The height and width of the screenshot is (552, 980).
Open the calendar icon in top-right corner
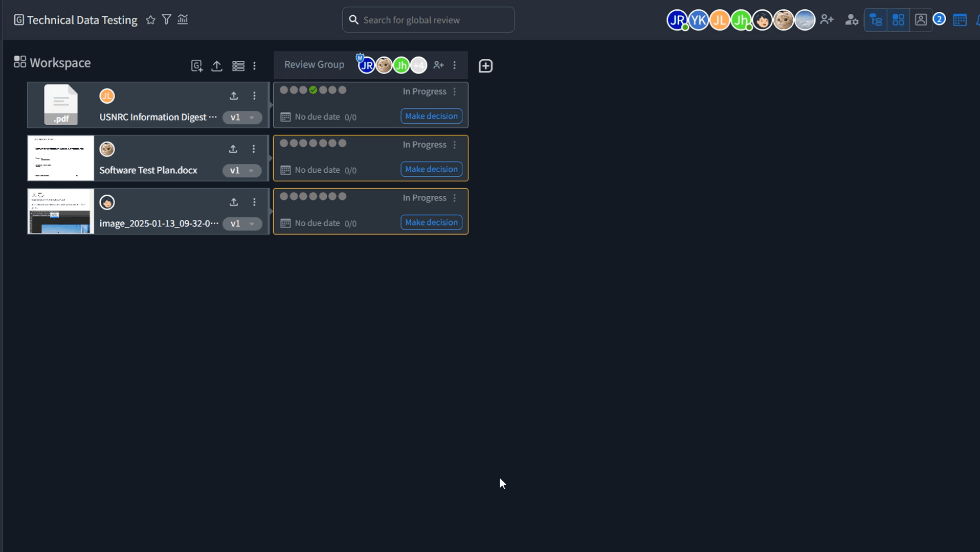click(x=960, y=19)
